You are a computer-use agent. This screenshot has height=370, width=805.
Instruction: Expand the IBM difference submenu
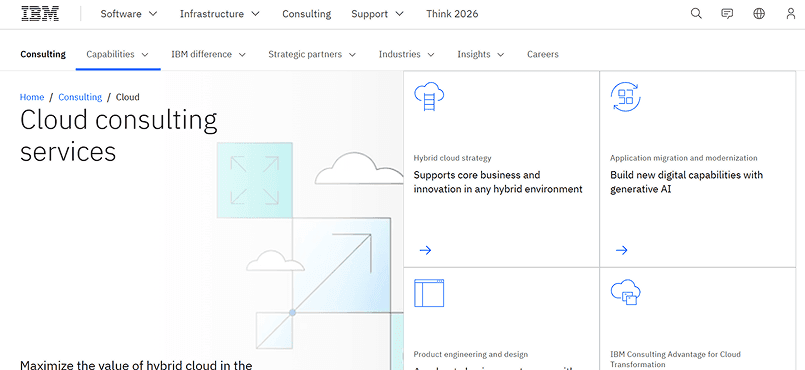coord(208,54)
